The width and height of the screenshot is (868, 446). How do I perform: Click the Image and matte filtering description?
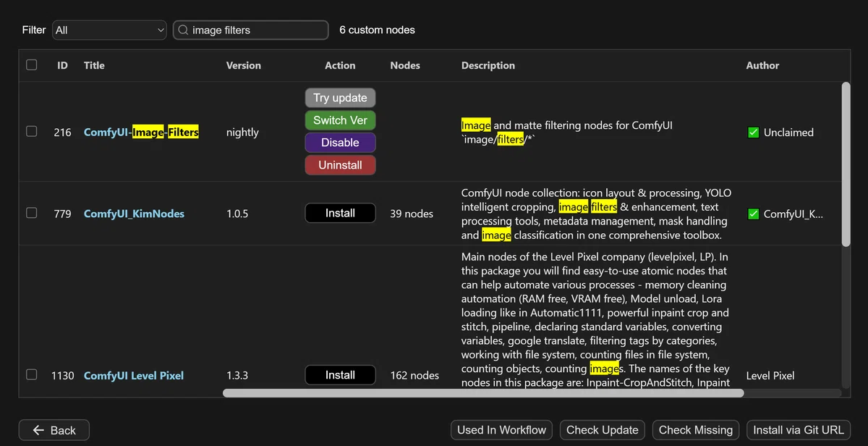point(567,132)
